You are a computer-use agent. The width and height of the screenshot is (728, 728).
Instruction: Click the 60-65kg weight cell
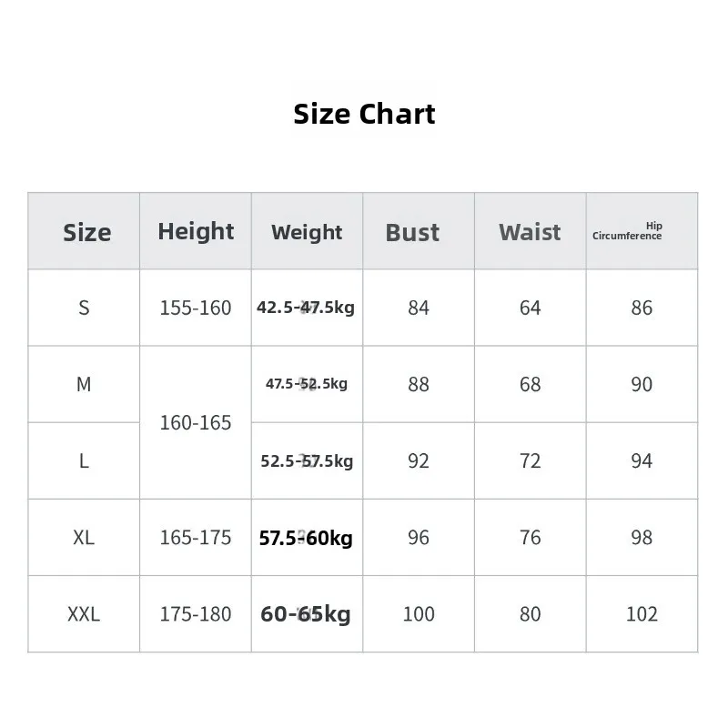306,614
